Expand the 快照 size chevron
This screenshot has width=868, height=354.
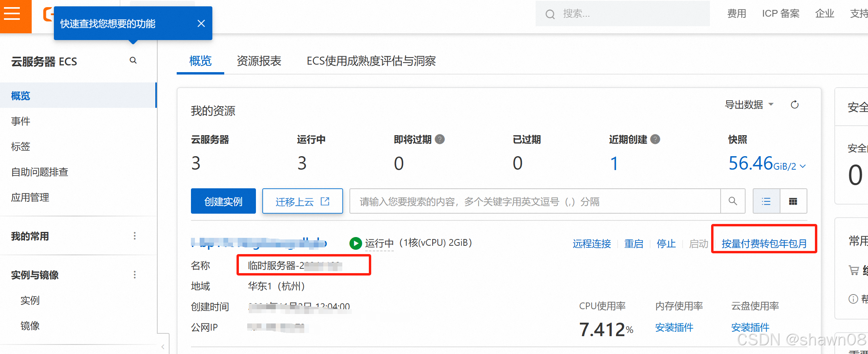tap(803, 166)
